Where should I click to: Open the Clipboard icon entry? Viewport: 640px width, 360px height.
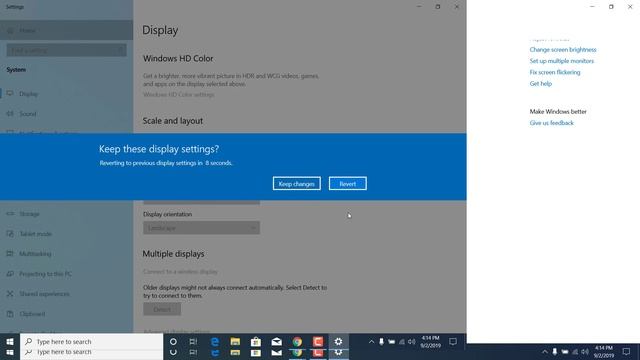[10, 313]
